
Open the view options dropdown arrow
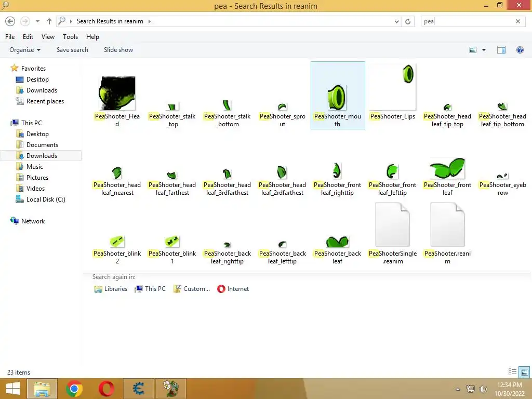(484, 50)
